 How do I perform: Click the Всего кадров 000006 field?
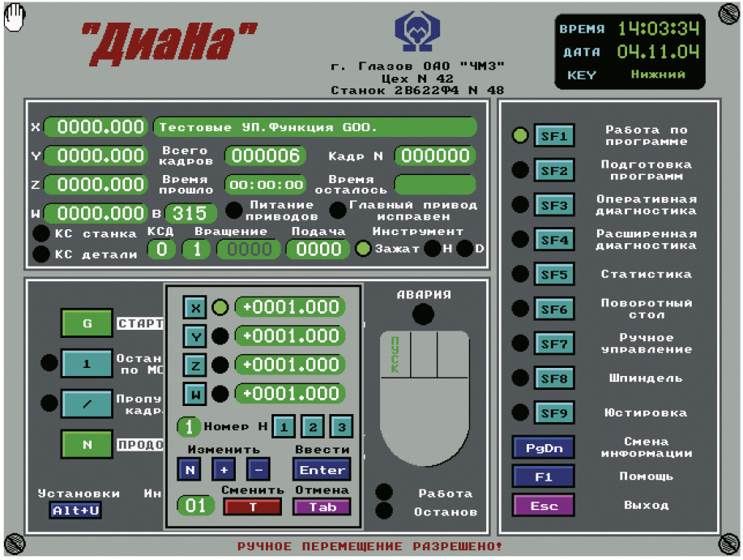[x=266, y=156]
